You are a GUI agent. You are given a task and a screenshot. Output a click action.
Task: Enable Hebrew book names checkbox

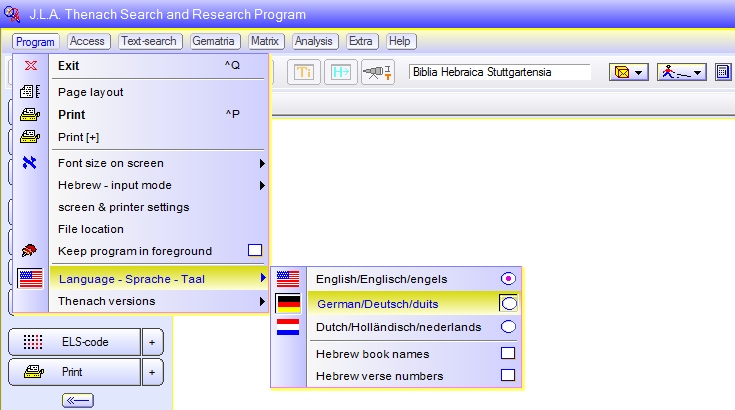coord(508,353)
